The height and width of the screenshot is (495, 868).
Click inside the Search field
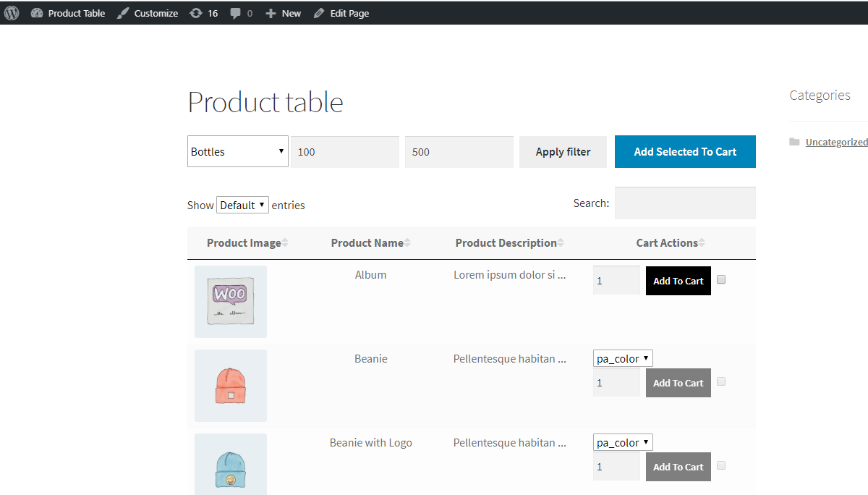[x=685, y=203]
